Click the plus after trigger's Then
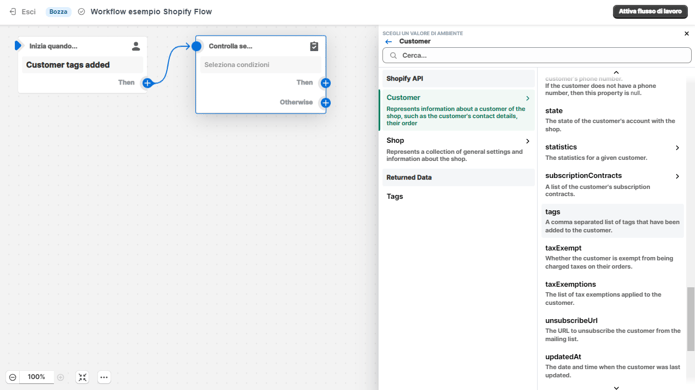Screen dimensions: 695x390 [x=148, y=83]
